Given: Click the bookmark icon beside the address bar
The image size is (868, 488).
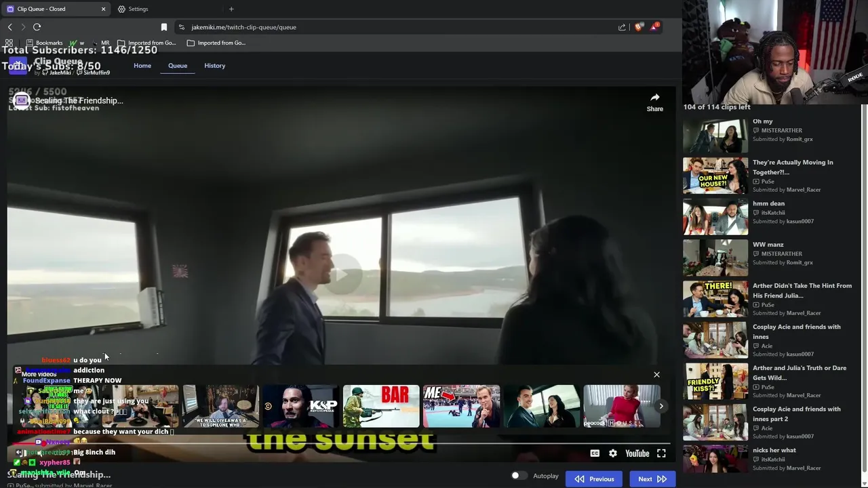Looking at the screenshot, I should pyautogui.click(x=163, y=27).
